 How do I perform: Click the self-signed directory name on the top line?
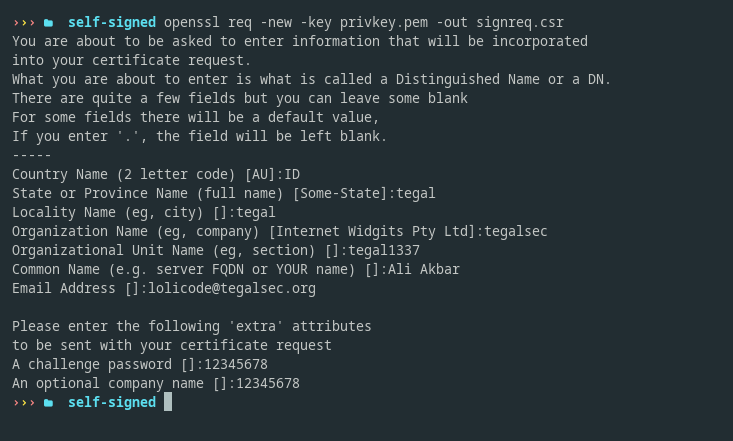pyautogui.click(x=112, y=22)
